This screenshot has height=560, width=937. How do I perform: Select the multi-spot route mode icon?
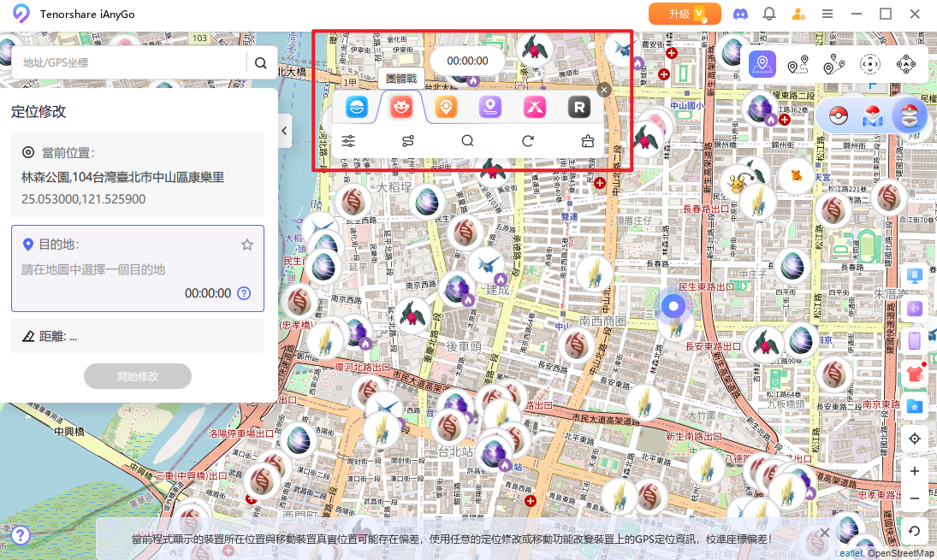pyautogui.click(x=833, y=64)
